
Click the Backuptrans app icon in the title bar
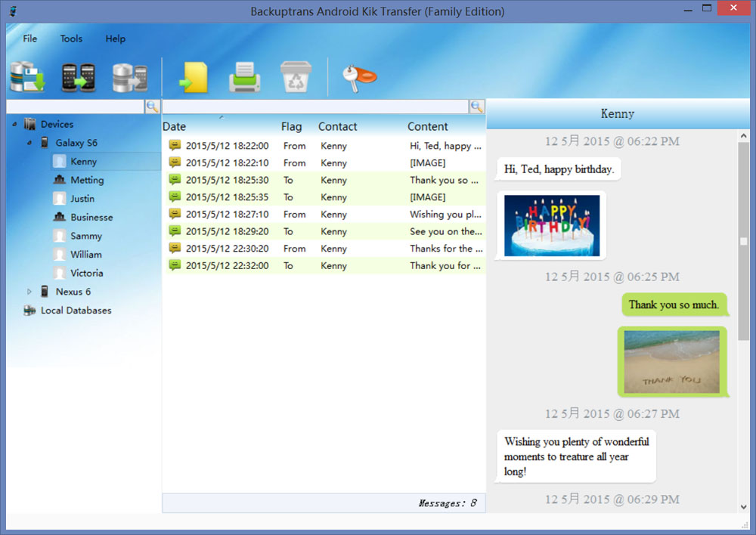click(14, 11)
